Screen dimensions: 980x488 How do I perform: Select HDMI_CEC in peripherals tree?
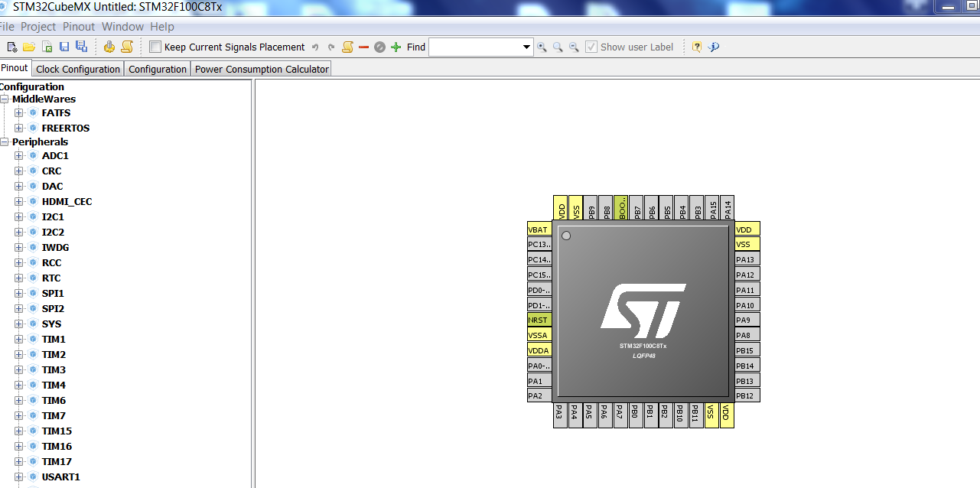click(x=67, y=201)
